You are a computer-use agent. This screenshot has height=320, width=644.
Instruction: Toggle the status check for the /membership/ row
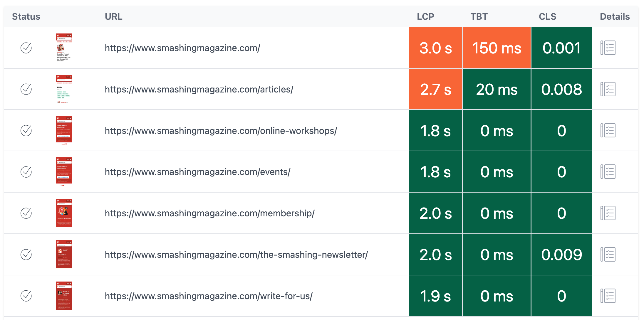[26, 213]
